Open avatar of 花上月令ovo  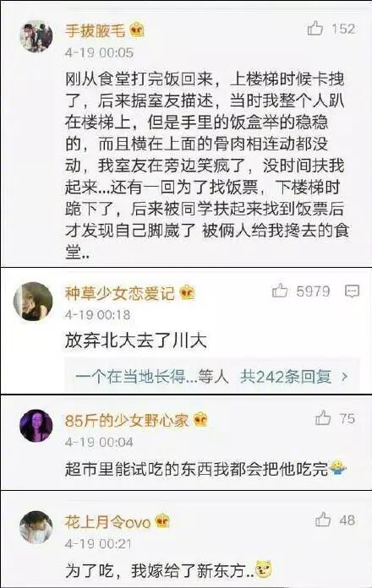tap(36, 528)
